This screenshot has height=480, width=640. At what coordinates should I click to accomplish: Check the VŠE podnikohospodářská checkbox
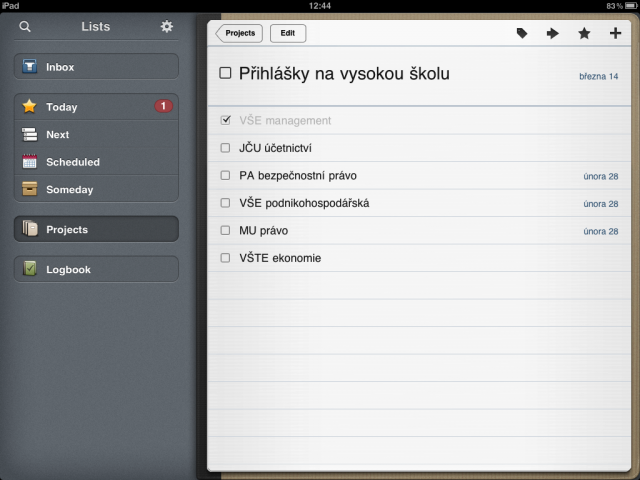click(x=225, y=202)
